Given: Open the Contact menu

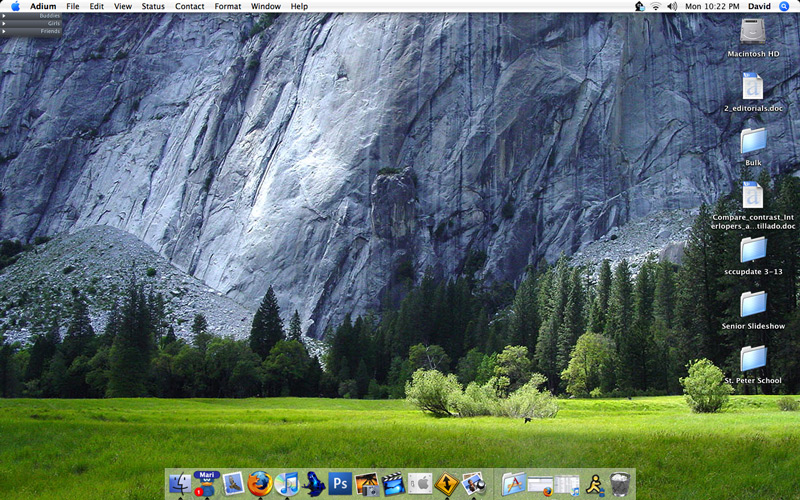Looking at the screenshot, I should click(x=189, y=6).
